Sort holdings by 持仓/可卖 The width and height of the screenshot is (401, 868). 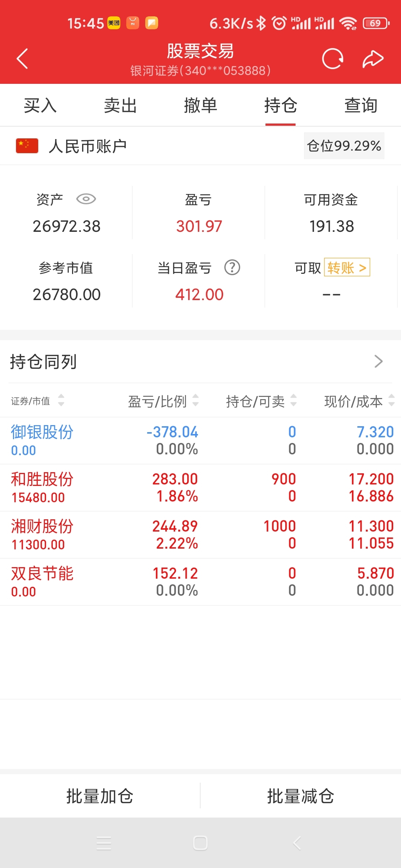pyautogui.click(x=261, y=401)
